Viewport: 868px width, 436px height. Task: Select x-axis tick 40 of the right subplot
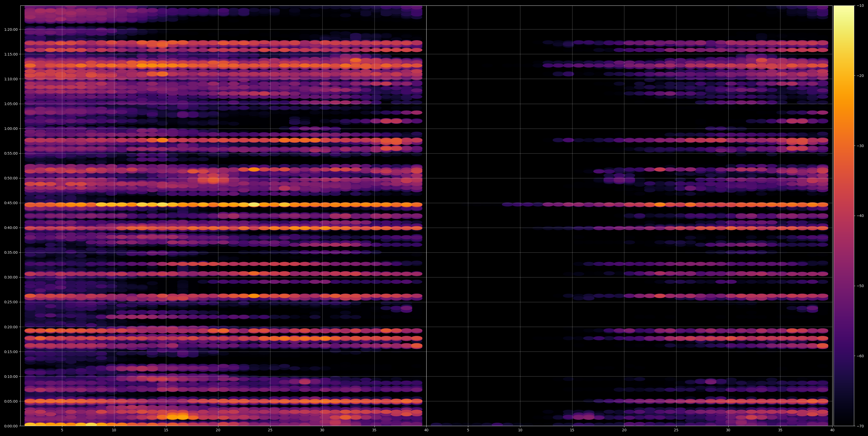pyautogui.click(x=832, y=430)
